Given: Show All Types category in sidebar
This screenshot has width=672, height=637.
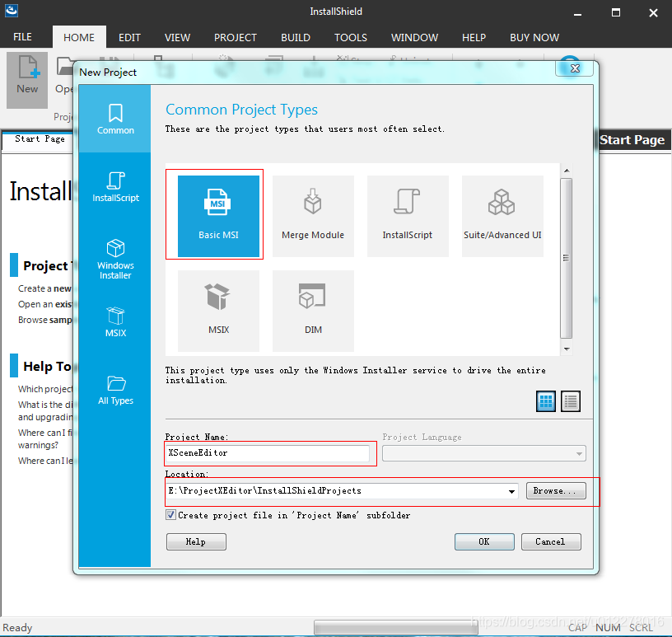Looking at the screenshot, I should pyautogui.click(x=115, y=391).
